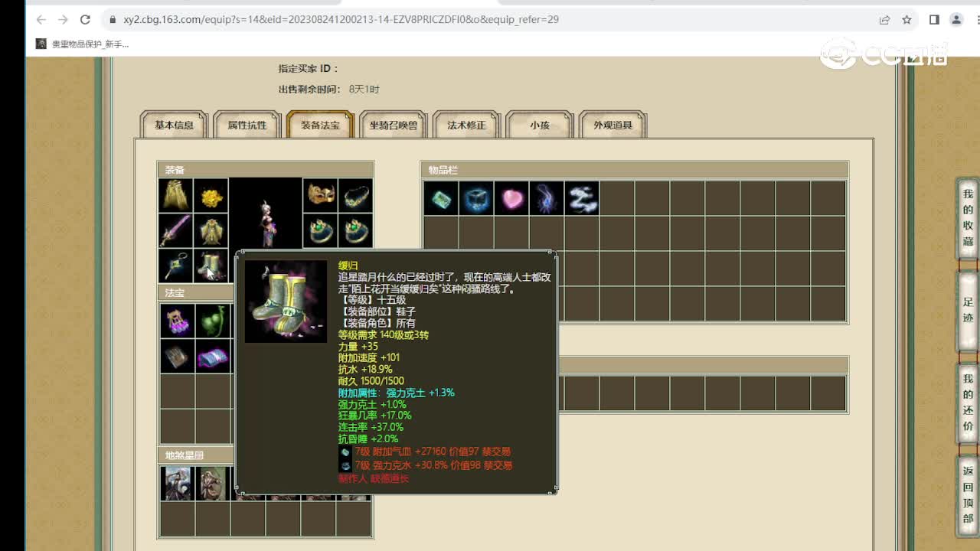Select the golden cloak equipment icon
The height and width of the screenshot is (551, 980).
point(176,196)
